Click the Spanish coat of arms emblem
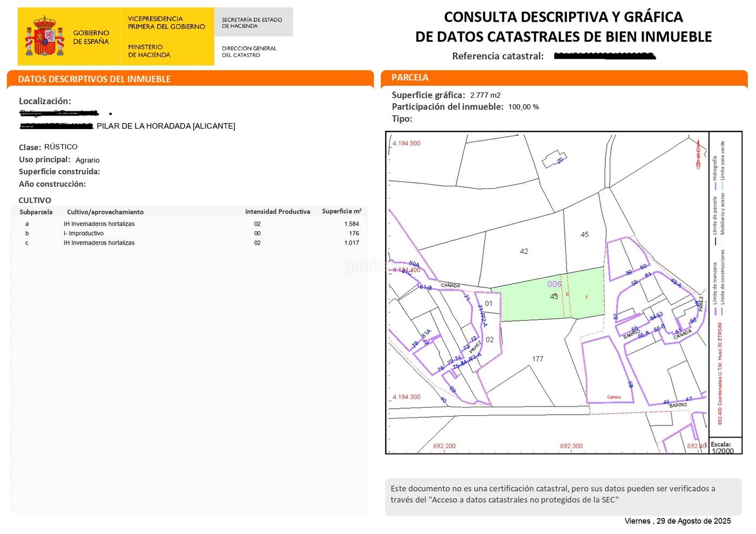 point(45,36)
